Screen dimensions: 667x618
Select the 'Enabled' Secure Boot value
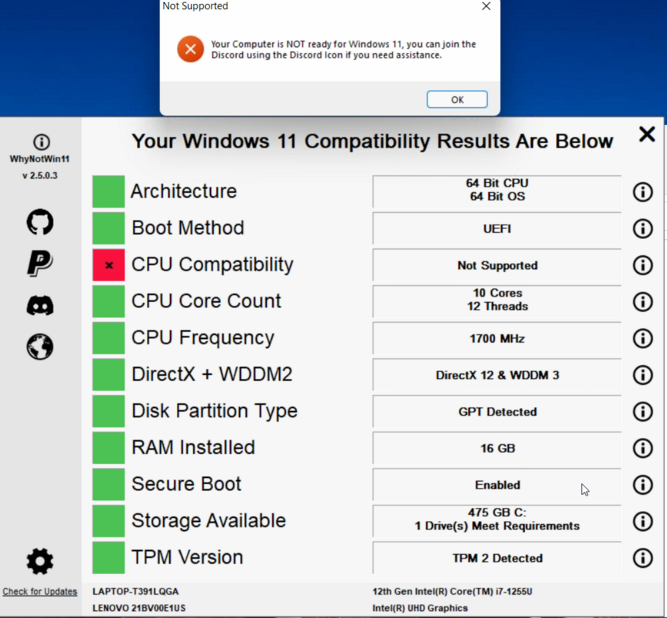point(497,484)
